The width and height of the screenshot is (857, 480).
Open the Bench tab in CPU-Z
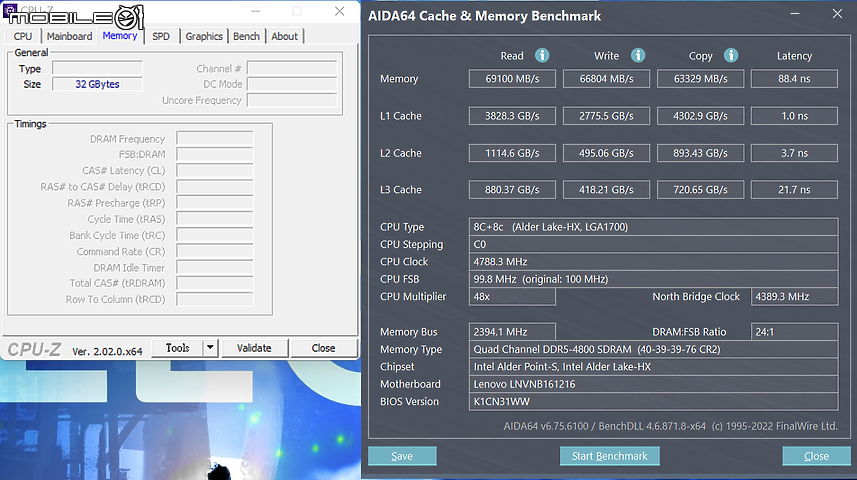(246, 36)
